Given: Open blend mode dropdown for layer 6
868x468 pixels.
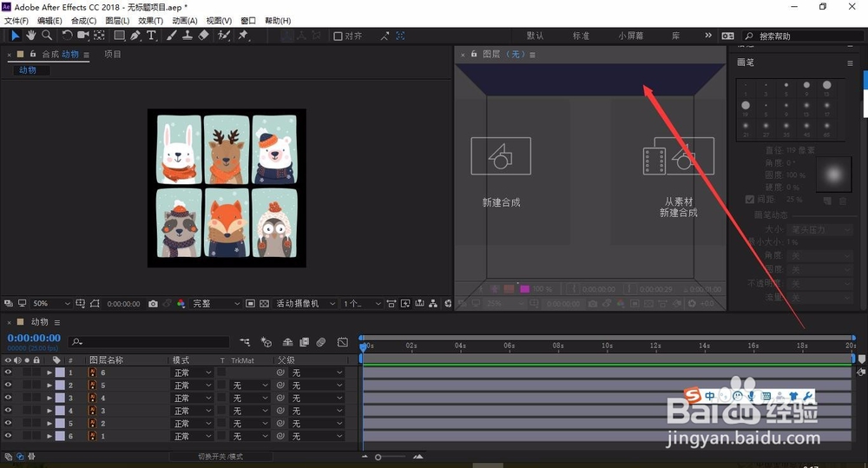Looking at the screenshot, I should (x=193, y=372).
